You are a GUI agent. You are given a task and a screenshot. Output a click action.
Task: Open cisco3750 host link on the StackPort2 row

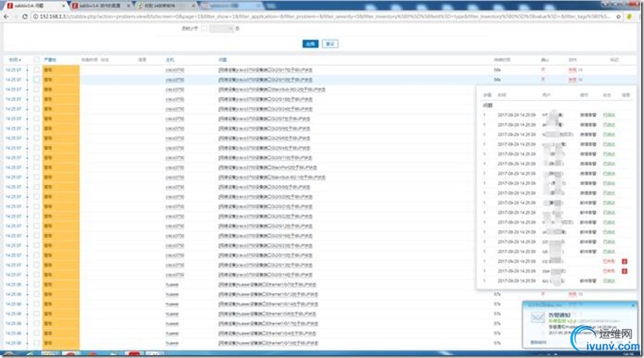tap(174, 167)
